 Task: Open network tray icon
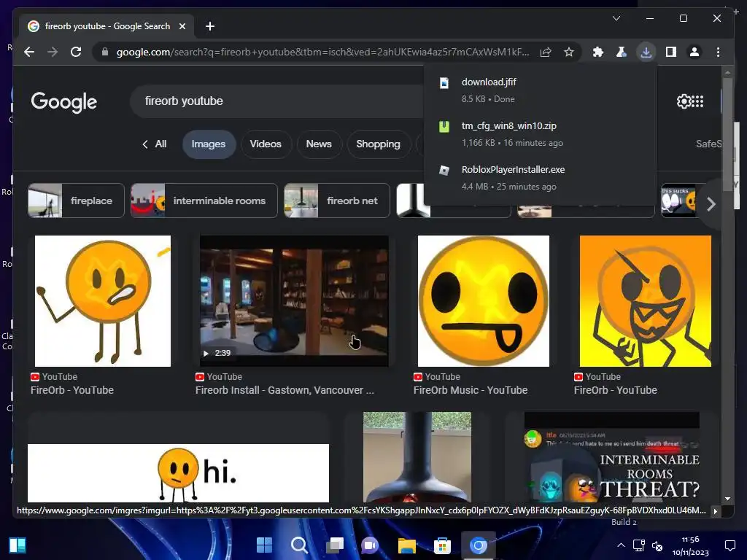[639, 545]
